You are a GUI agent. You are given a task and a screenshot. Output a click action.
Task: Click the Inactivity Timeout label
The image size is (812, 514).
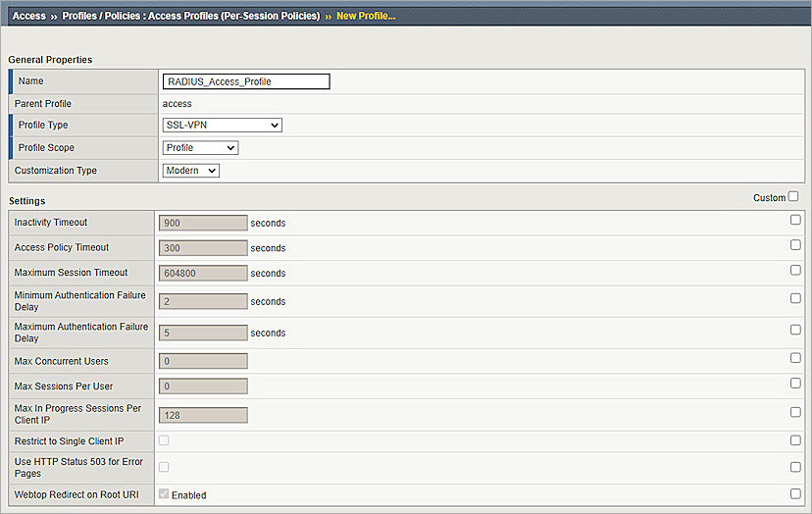pyautogui.click(x=51, y=223)
